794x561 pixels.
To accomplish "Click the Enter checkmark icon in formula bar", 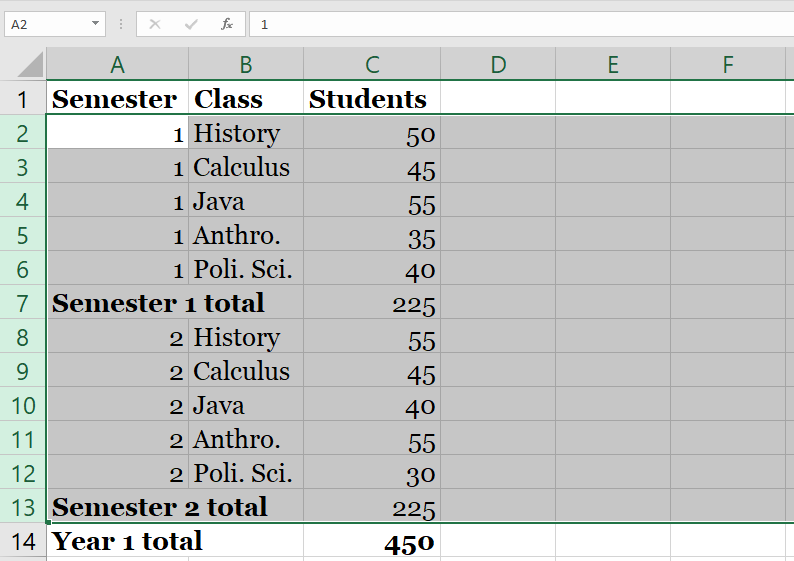I will [191, 24].
